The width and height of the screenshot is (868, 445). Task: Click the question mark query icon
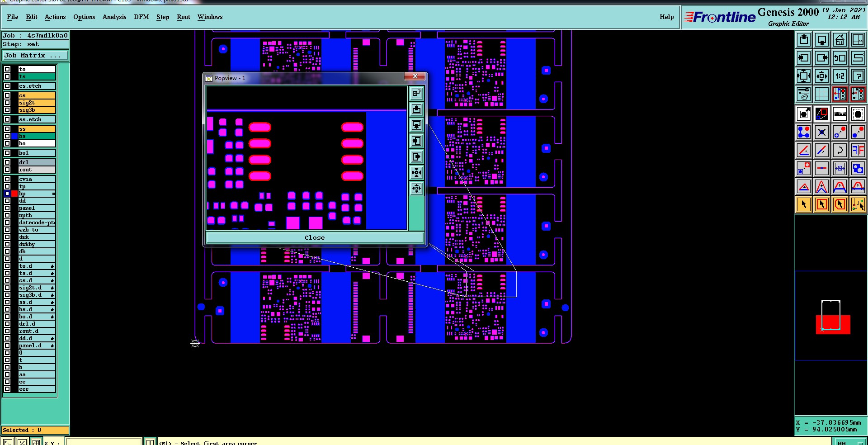[858, 76]
